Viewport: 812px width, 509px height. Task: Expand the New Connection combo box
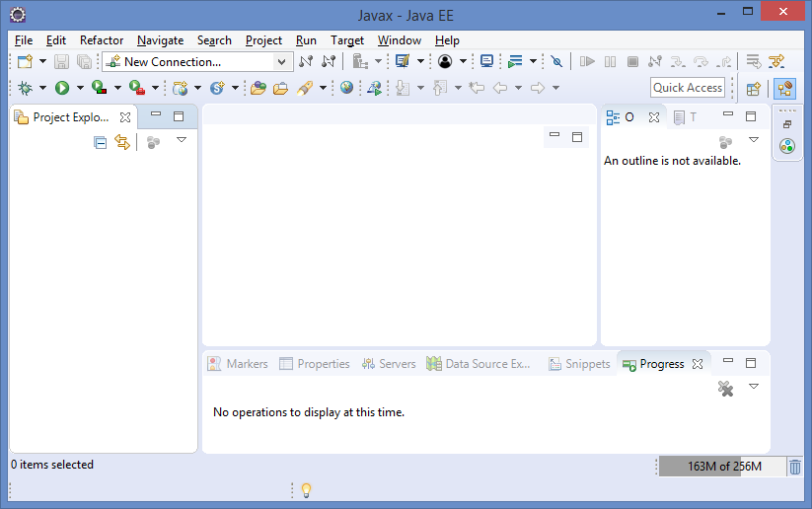point(281,62)
